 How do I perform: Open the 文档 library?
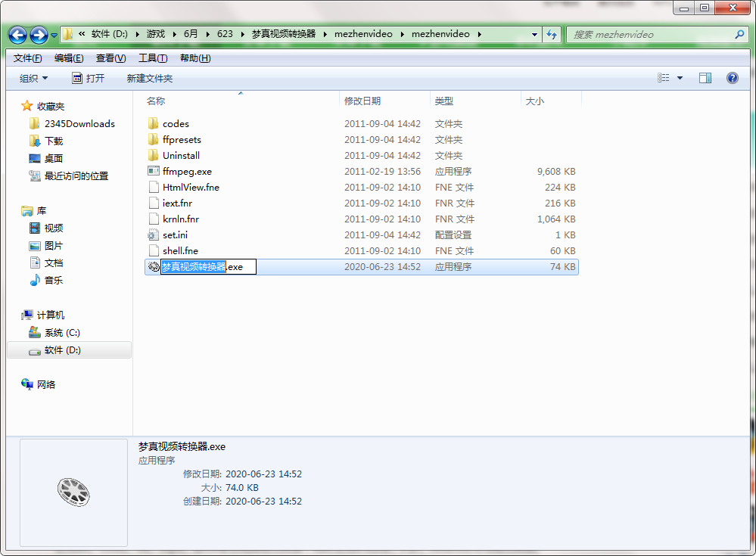point(54,263)
